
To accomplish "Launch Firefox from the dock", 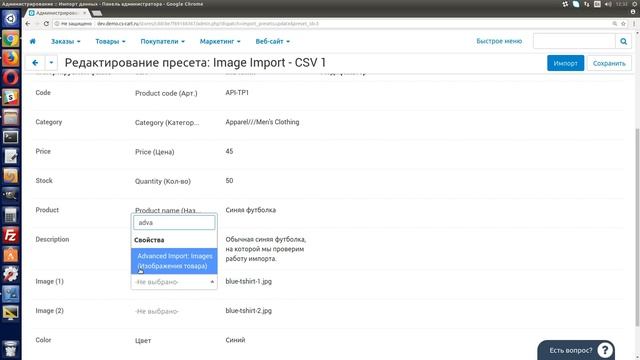I will (11, 58).
